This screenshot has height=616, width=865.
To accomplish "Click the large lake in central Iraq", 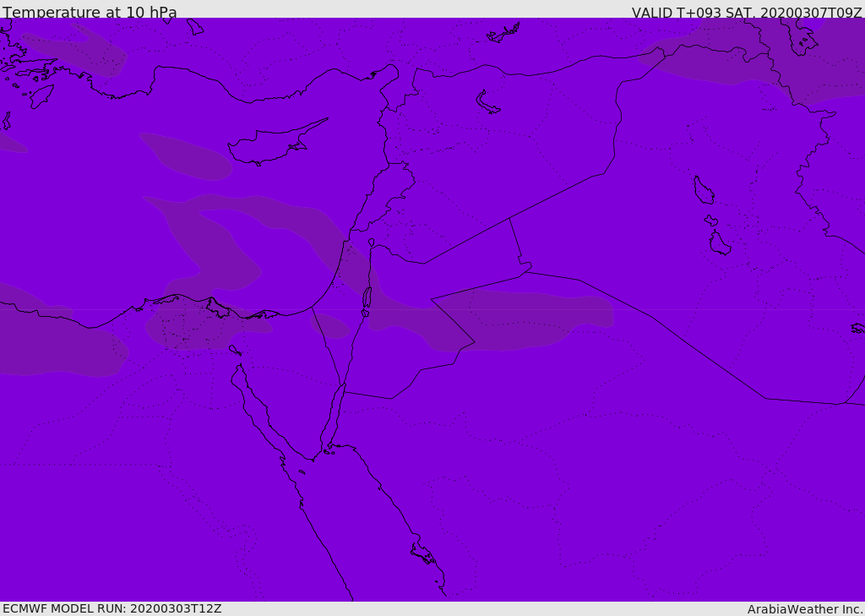I will click(704, 190).
